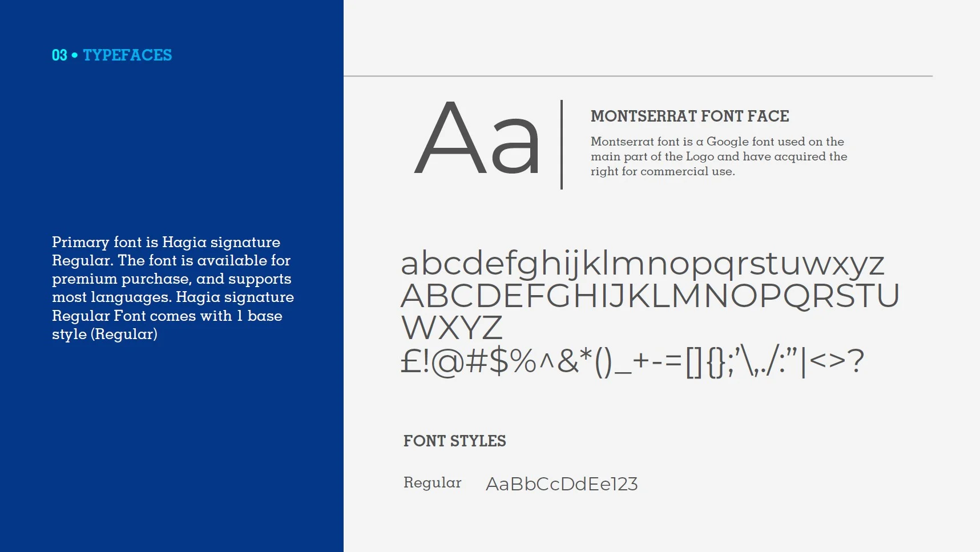Screen dimensions: 980x552
Task: Select the uppercase ABCDEFGHIJKLMNOPQRSTU line
Action: [650, 296]
